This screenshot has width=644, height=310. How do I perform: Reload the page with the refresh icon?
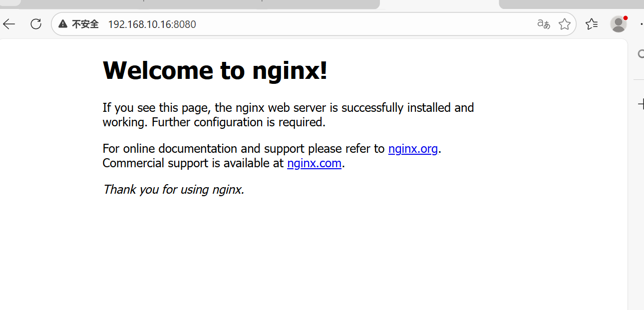point(36,24)
